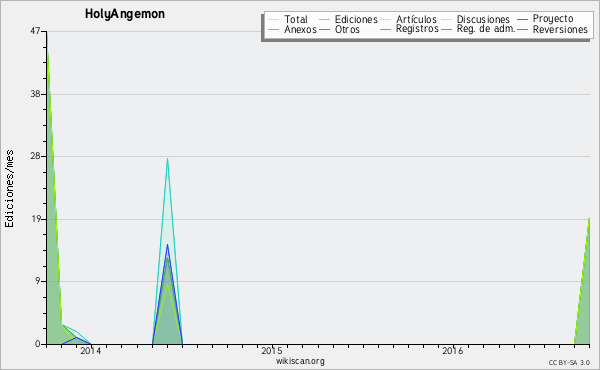Click the 2016 x-axis label
600x370 pixels.
[x=453, y=350]
